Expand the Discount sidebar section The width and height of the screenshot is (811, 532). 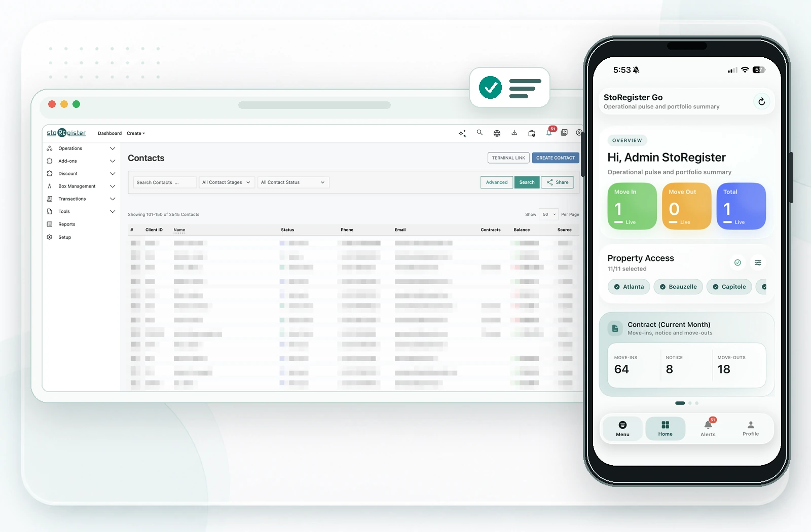point(81,174)
